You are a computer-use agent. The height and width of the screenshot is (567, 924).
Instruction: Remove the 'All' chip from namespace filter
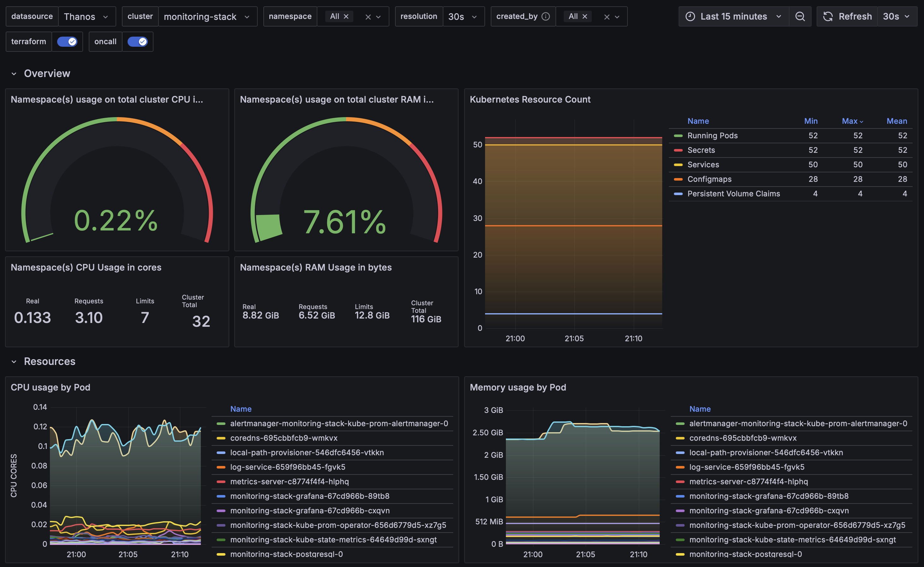(346, 16)
